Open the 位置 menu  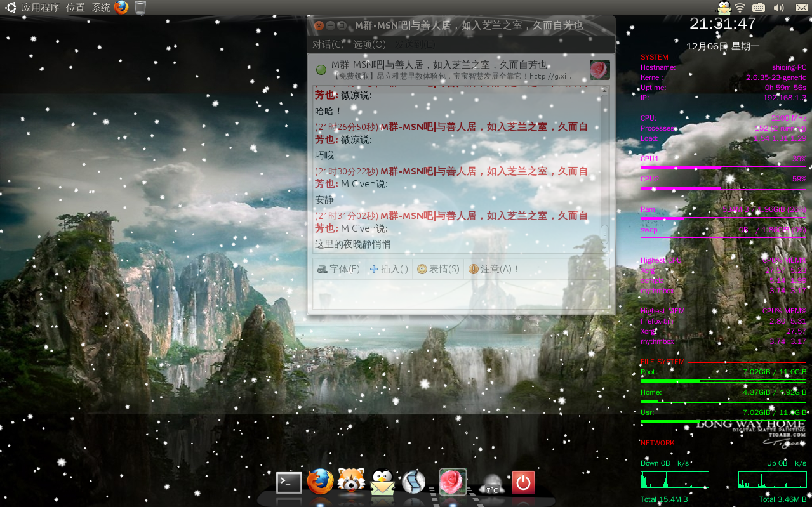point(76,8)
